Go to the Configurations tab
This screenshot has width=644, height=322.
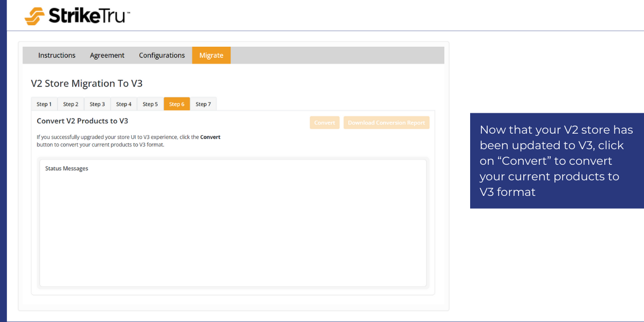(162, 55)
